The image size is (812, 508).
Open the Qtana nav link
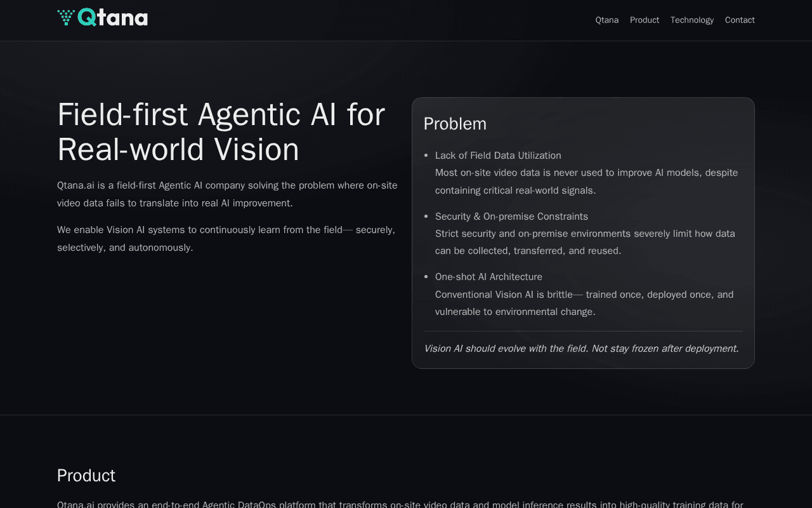click(x=607, y=20)
